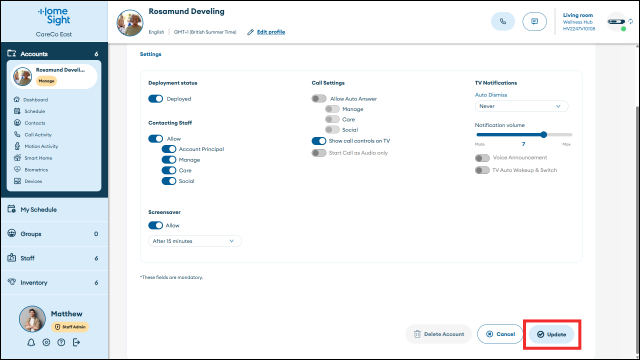Open settings via the gear icon under Matthew
The image size is (640, 360).
pos(46,342)
